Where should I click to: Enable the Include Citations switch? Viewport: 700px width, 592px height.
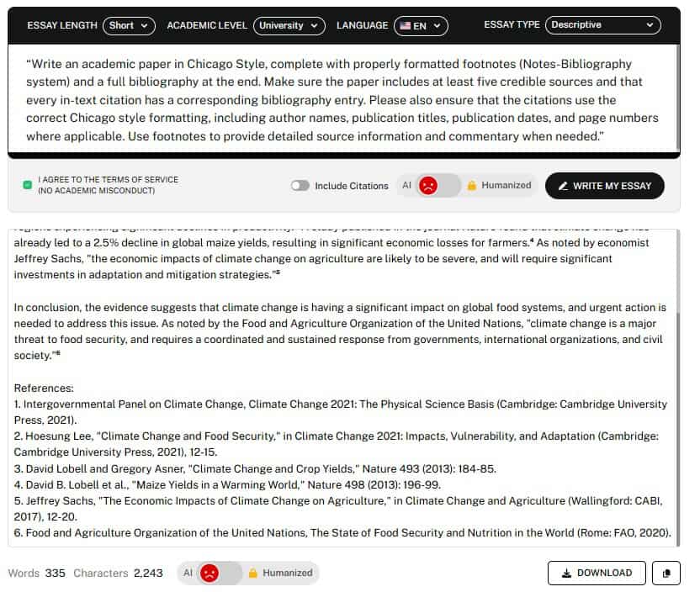click(x=300, y=186)
